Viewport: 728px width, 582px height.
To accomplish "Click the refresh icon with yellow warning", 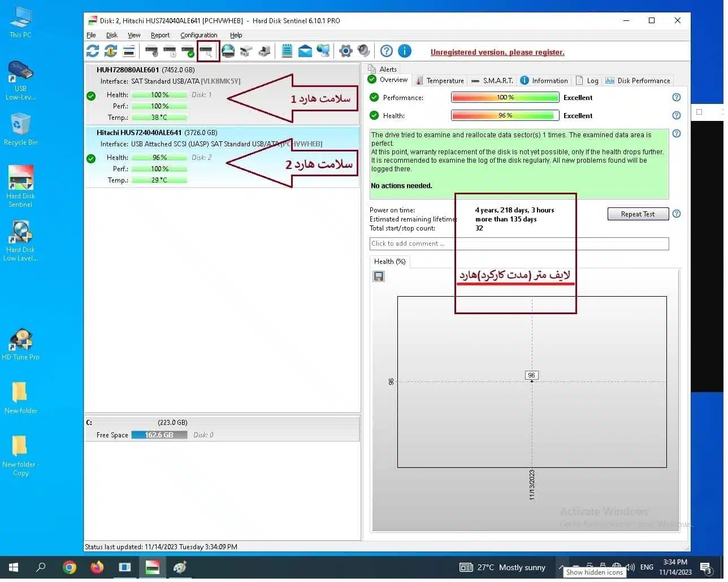I will (x=111, y=51).
